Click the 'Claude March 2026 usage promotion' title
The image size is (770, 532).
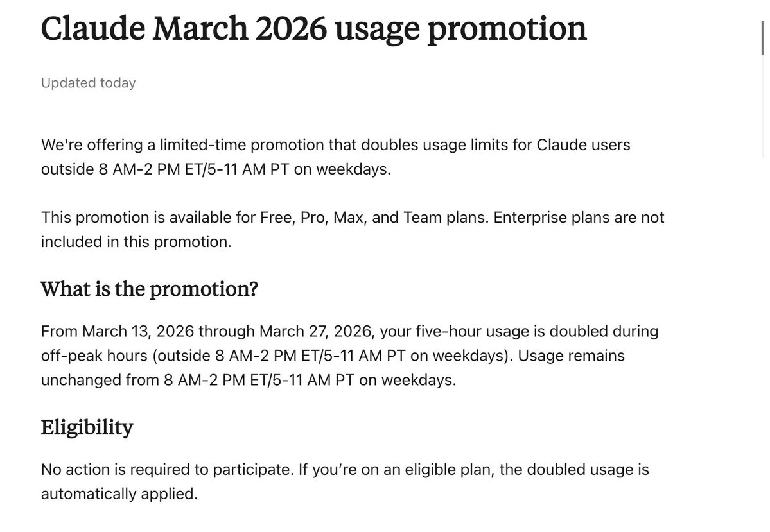click(313, 29)
